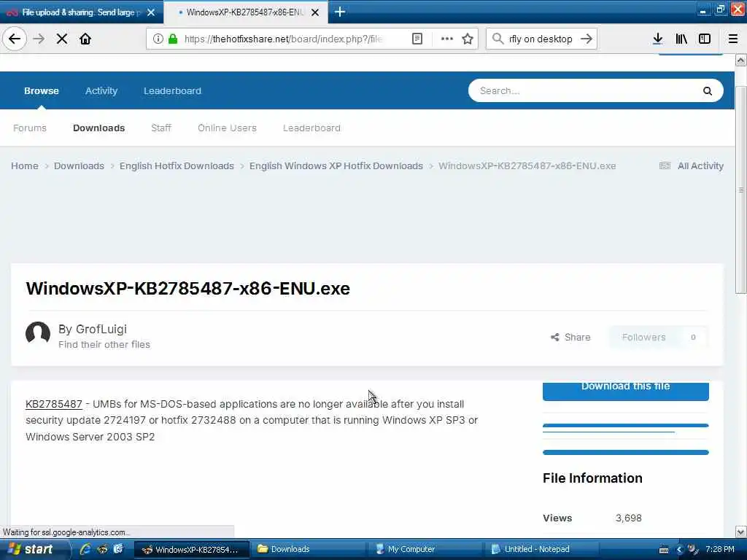Launch Firefox from the quick launch bar
Image resolution: width=747 pixels, height=560 pixels.
pos(102,549)
